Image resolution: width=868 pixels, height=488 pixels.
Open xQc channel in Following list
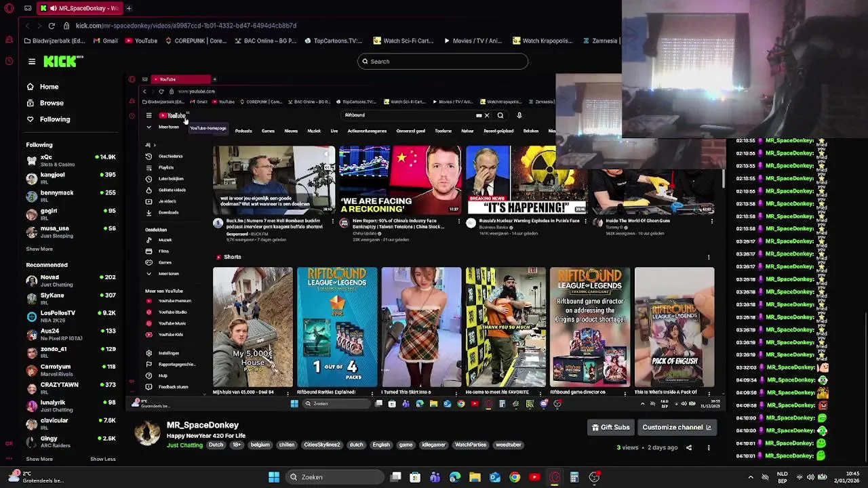pos(71,160)
